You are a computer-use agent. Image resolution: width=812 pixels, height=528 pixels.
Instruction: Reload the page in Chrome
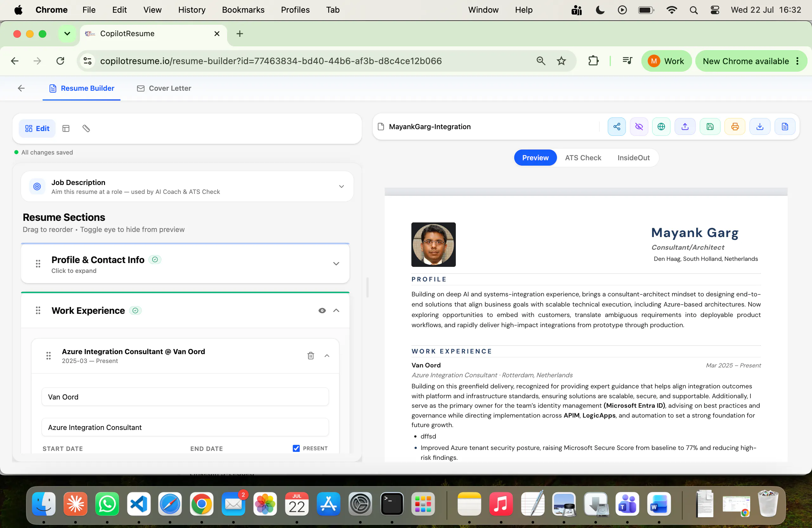60,61
